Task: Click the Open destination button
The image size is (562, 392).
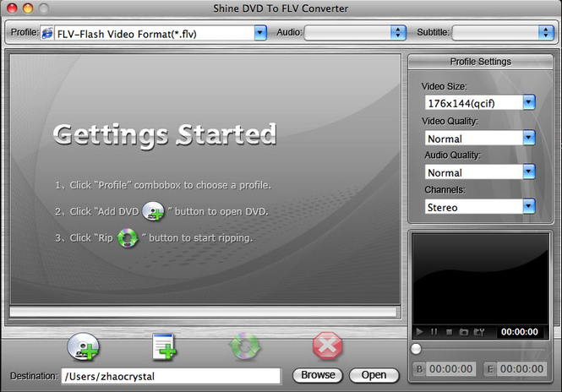Action: (x=374, y=375)
